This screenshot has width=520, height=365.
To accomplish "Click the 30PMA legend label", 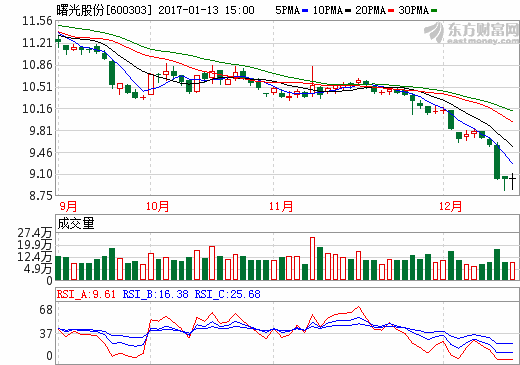I will point(413,10).
